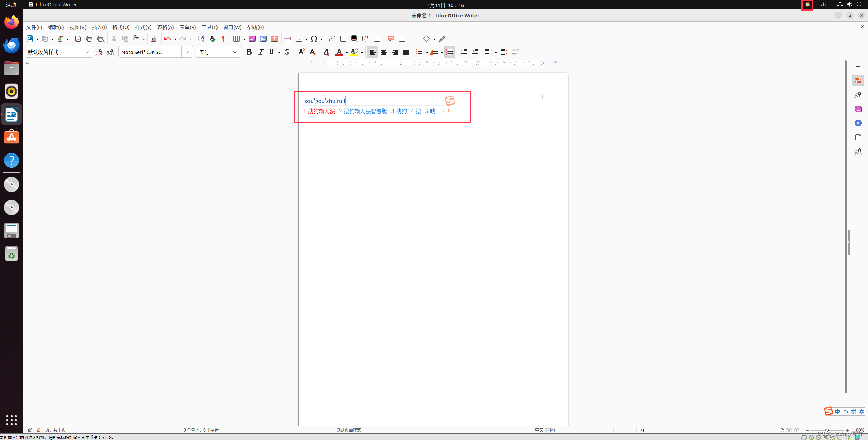
Task: Expand the paragraph style dropdown
Action: coord(87,52)
